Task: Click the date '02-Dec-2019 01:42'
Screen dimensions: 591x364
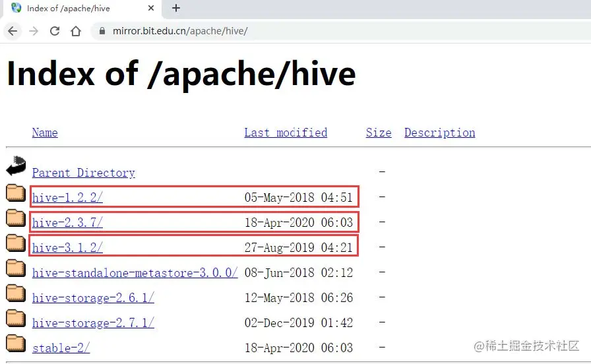Action: click(x=299, y=323)
